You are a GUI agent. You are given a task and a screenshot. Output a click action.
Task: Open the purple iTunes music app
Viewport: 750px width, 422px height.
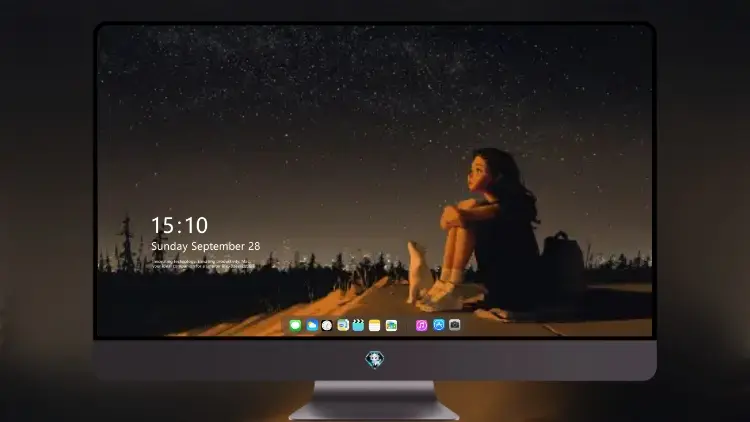[x=421, y=326]
